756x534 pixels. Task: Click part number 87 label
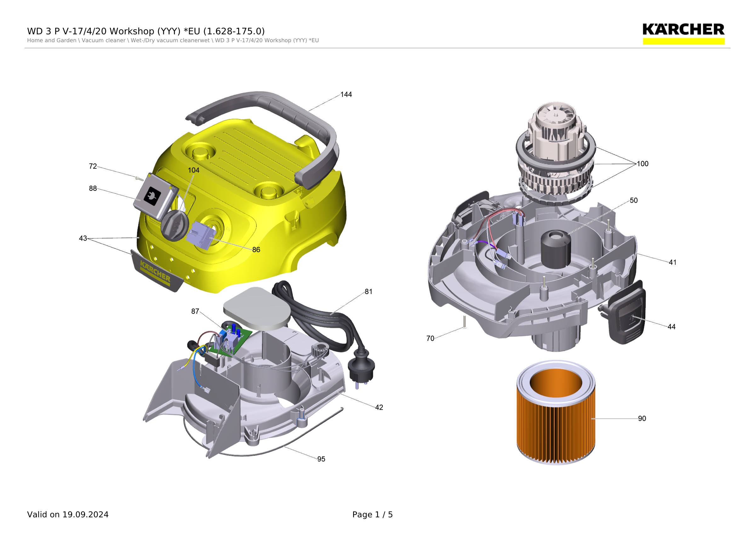point(195,312)
